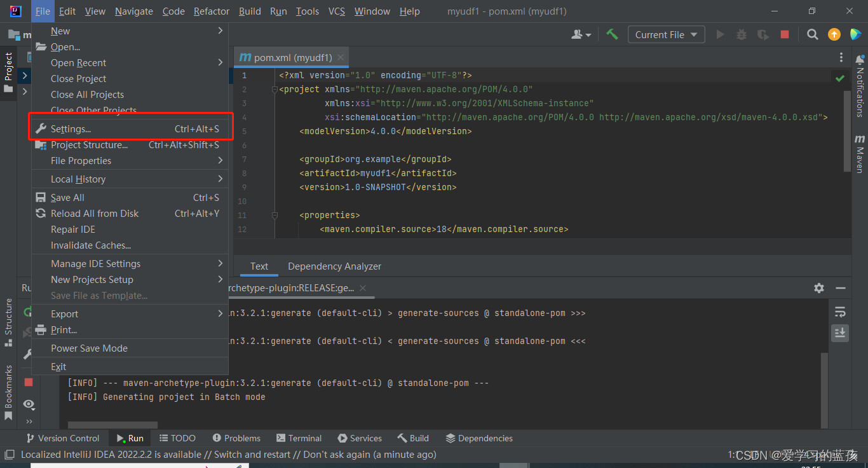Click the Run play icon in toolbar
Screen dimensions: 868x468
click(x=720, y=34)
